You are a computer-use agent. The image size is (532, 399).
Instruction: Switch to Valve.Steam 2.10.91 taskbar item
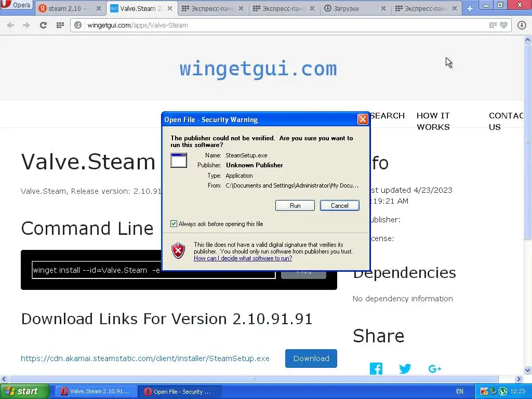tap(96, 392)
